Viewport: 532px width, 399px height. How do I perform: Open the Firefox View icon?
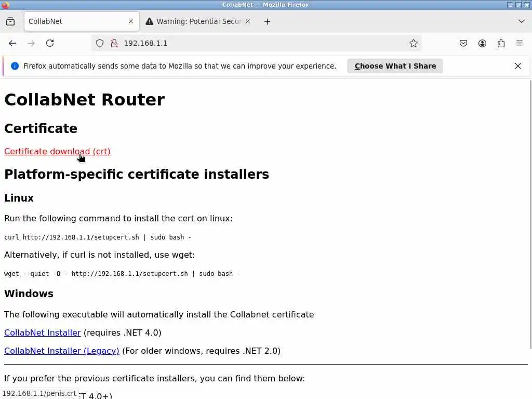tap(10, 21)
